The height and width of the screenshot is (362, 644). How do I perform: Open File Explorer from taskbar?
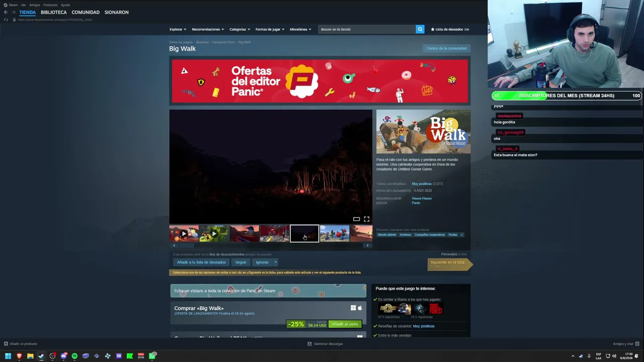tap(30, 356)
